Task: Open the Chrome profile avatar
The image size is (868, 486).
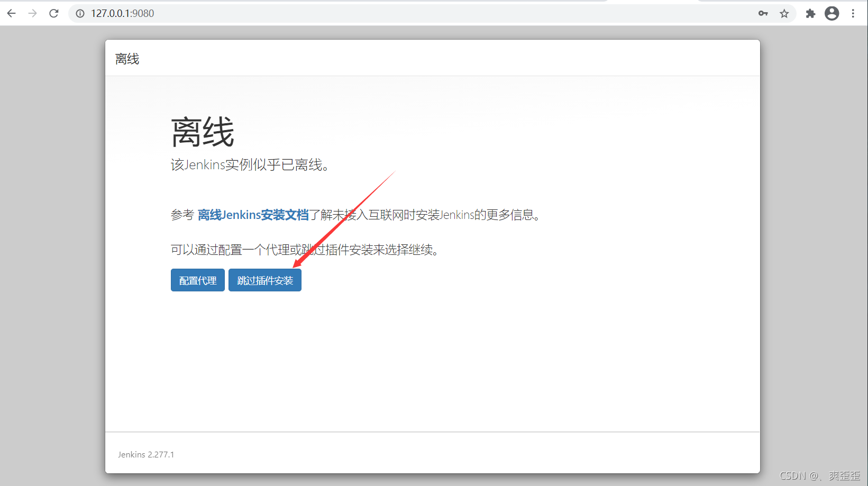Action: [832, 13]
